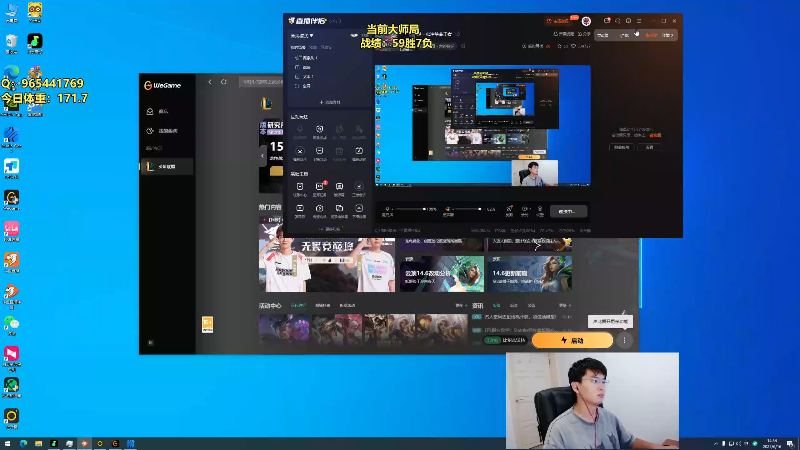The width and height of the screenshot is (800, 450).
Task: Click the orange badge button beside the avatar
Action: tap(561, 21)
